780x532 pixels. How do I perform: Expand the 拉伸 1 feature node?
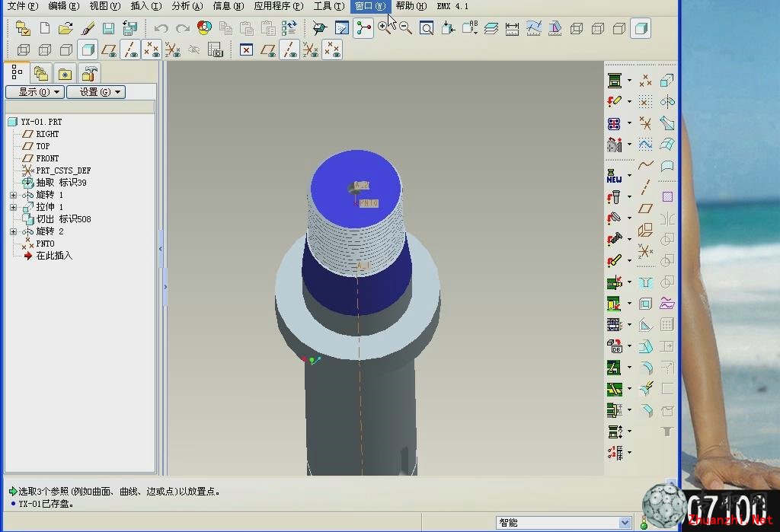coord(14,207)
